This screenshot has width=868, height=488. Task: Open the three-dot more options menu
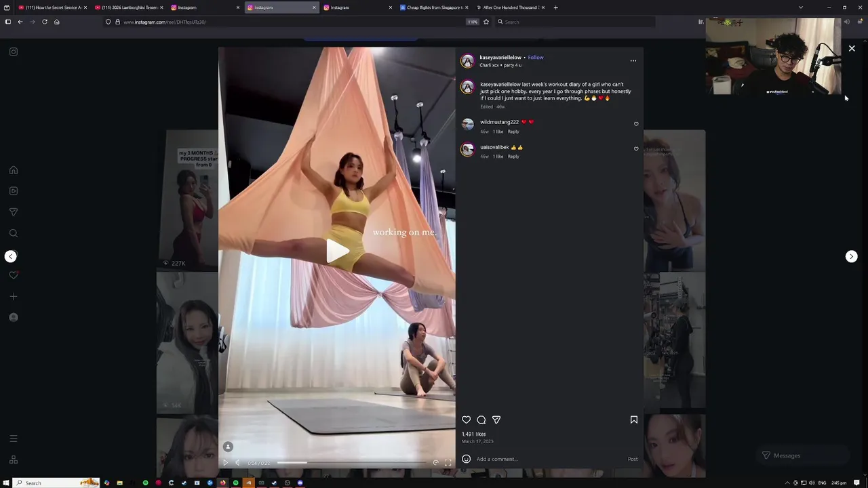(x=633, y=60)
